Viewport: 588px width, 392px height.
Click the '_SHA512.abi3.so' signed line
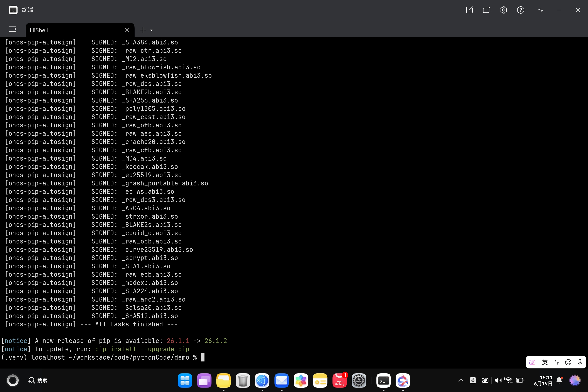[x=150, y=316]
